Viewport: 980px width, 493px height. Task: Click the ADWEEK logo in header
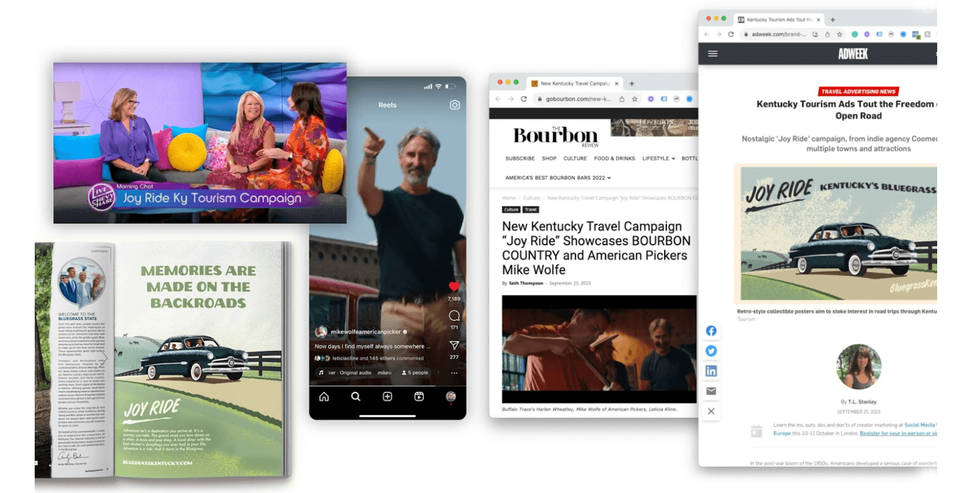(x=853, y=54)
